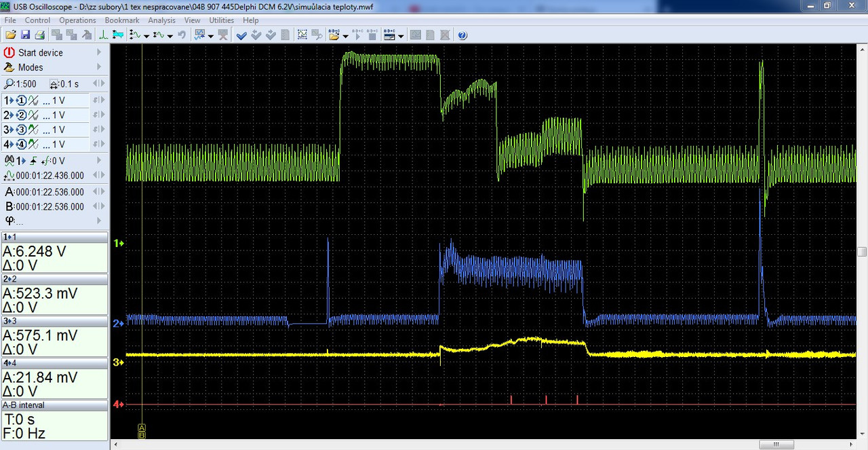
Task: Save the recording with the floppy disk icon
Action: [x=25, y=35]
